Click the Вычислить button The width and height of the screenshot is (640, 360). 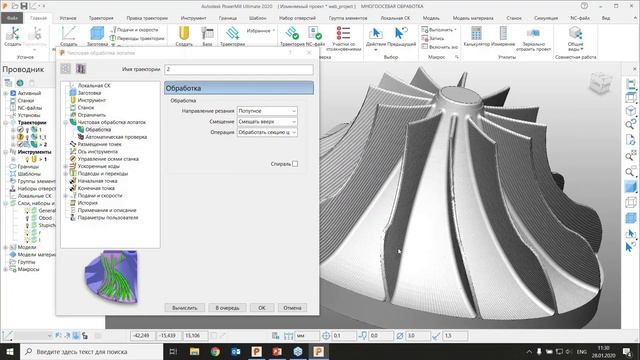coord(184,308)
